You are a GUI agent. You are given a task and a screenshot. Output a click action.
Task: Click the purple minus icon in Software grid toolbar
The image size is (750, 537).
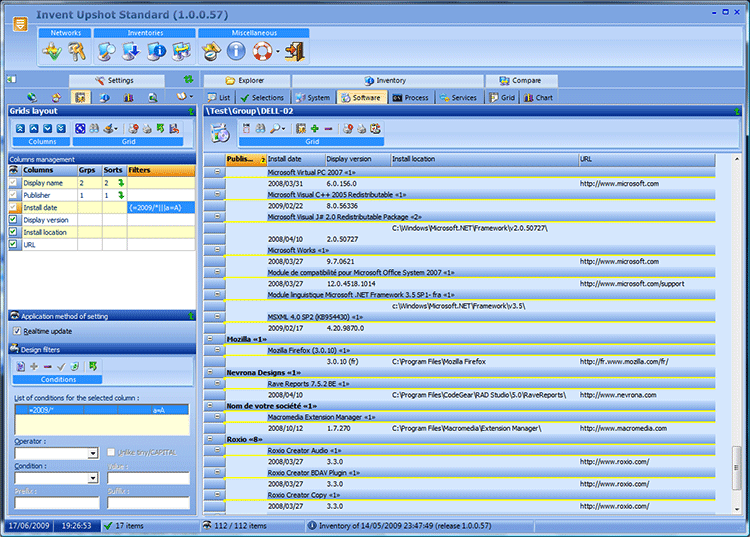point(328,128)
